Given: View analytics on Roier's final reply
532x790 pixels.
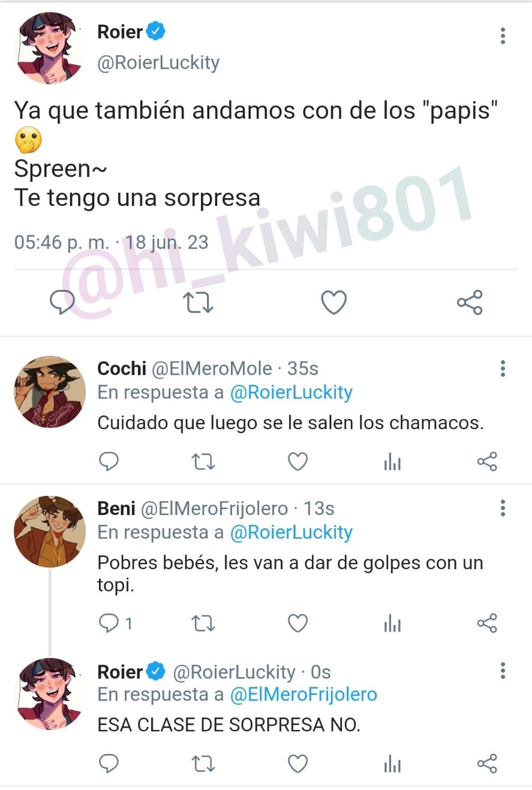Looking at the screenshot, I should pos(392,764).
